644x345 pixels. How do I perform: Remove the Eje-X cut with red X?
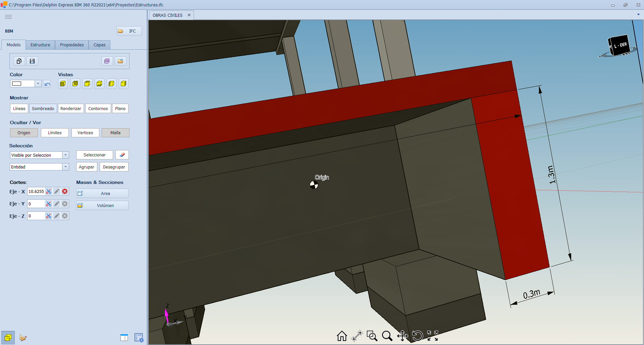point(65,192)
